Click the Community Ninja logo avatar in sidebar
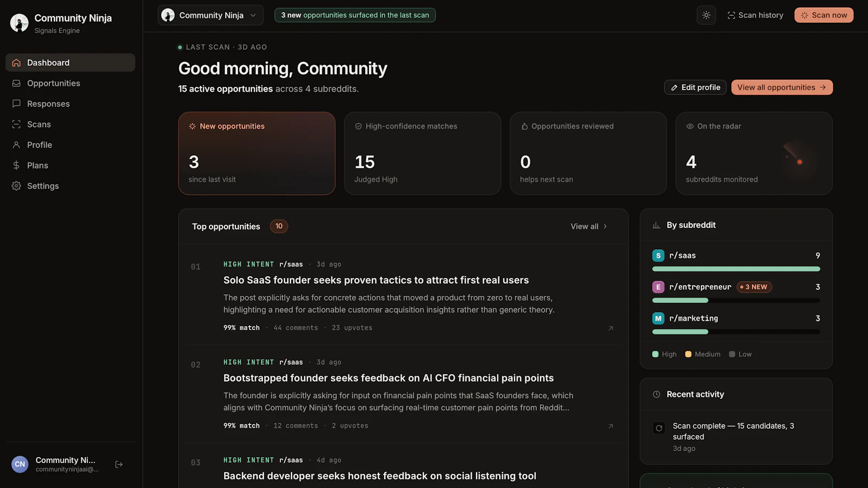The height and width of the screenshot is (488, 868). coord(20,23)
